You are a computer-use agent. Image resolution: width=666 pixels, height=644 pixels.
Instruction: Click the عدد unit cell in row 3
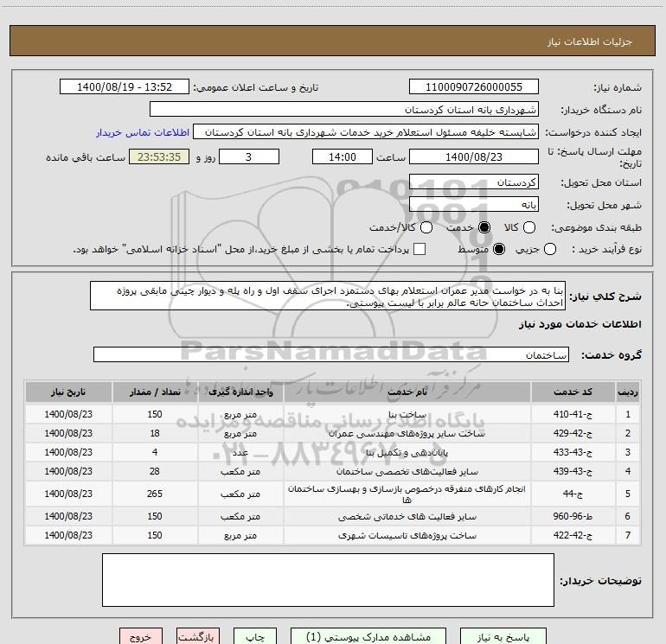[240, 453]
